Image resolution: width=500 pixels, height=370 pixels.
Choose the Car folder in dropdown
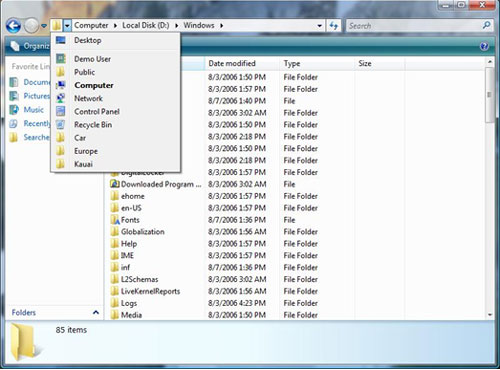[x=115, y=138]
